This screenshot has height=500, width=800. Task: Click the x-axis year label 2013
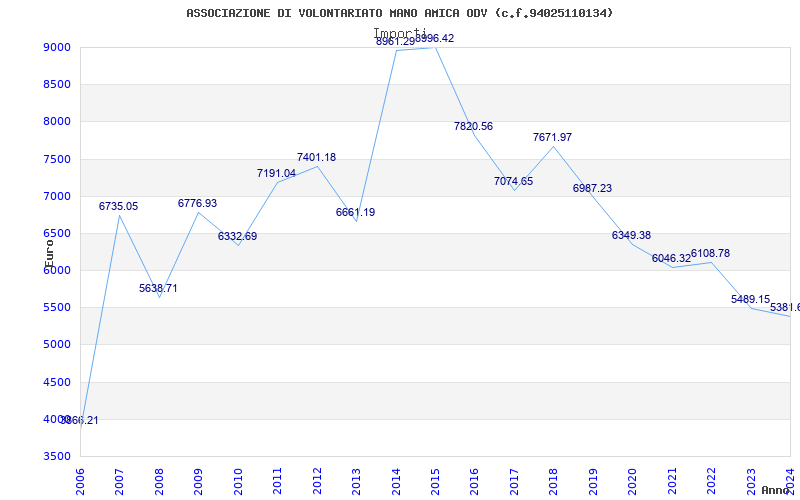356,480
